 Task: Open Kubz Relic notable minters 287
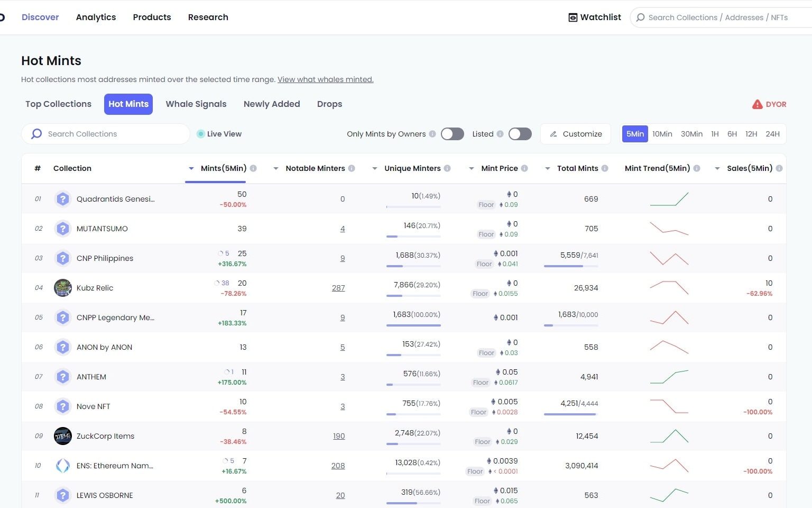(338, 288)
